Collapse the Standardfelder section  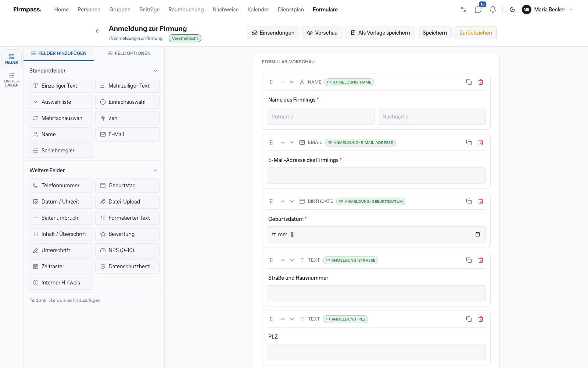pyautogui.click(x=155, y=71)
